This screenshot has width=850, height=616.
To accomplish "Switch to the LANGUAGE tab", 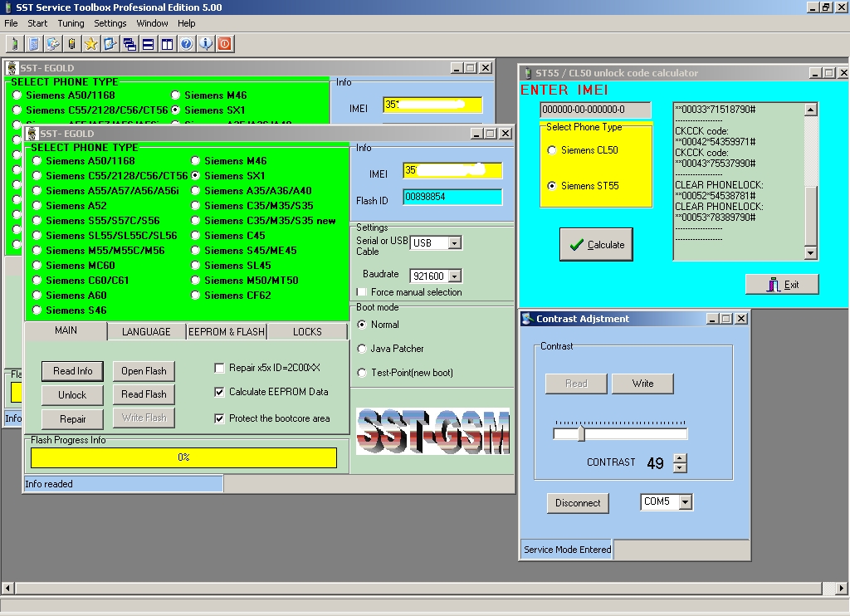I will tap(146, 332).
